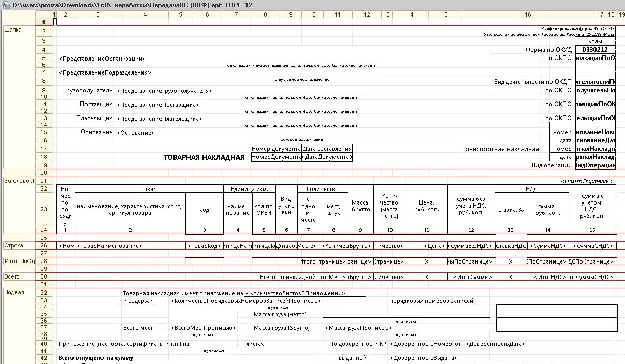Select the '<ТоварНаименование>' cell

click(x=130, y=246)
